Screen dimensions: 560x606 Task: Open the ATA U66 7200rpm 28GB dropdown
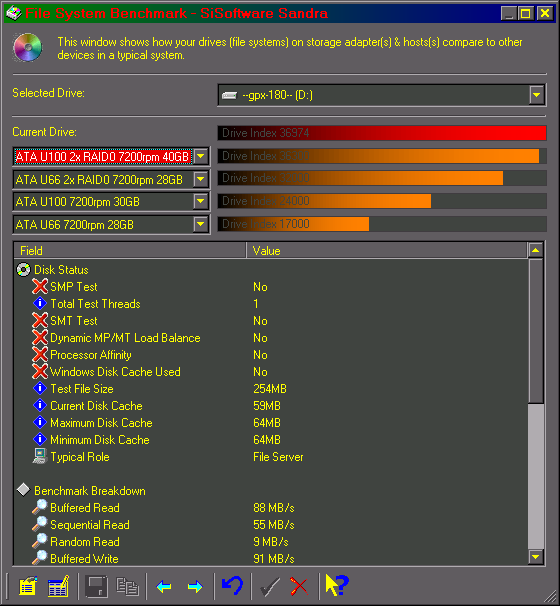[x=201, y=224]
